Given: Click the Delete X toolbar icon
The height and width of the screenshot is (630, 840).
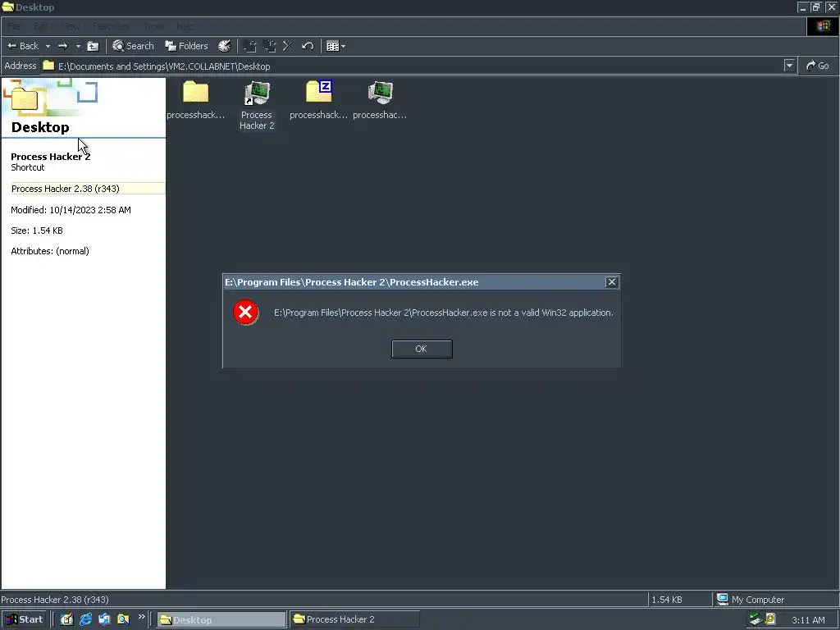Looking at the screenshot, I should tap(288, 46).
